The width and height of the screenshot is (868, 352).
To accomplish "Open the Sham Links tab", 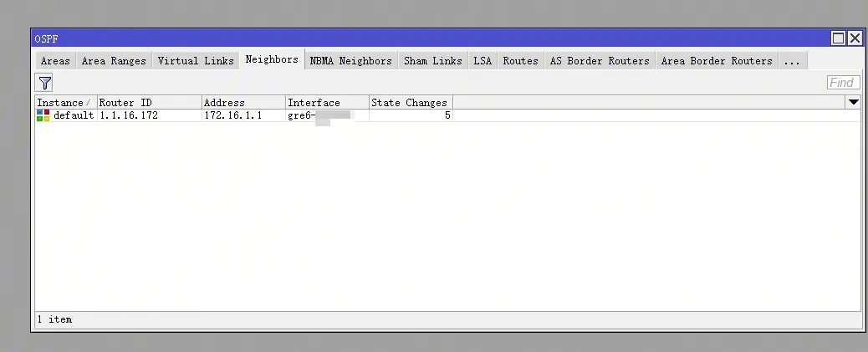I will [432, 61].
